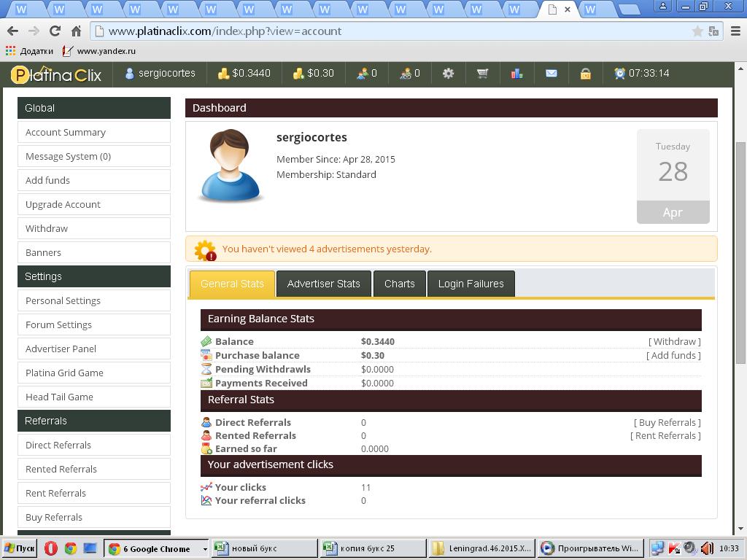Viewport: 747px width, 560px height.
Task: Switch to the Проигрыватель Windows Media taskbar item
Action: point(591,548)
